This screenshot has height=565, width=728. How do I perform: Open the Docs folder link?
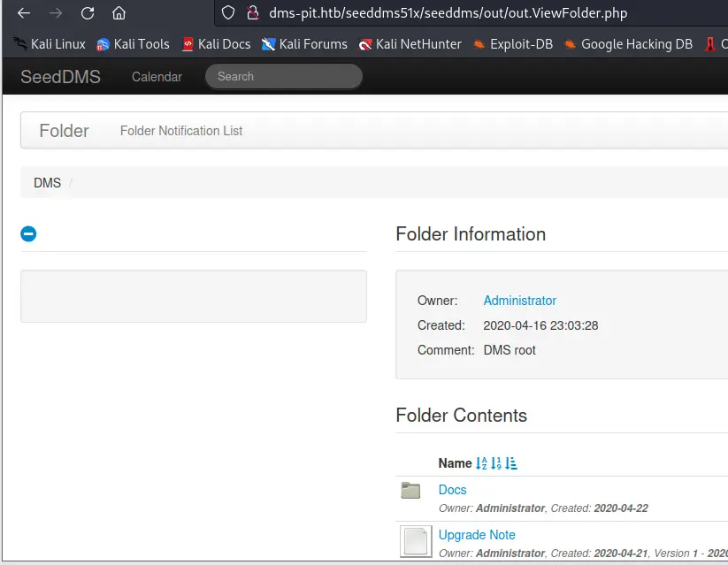click(452, 490)
